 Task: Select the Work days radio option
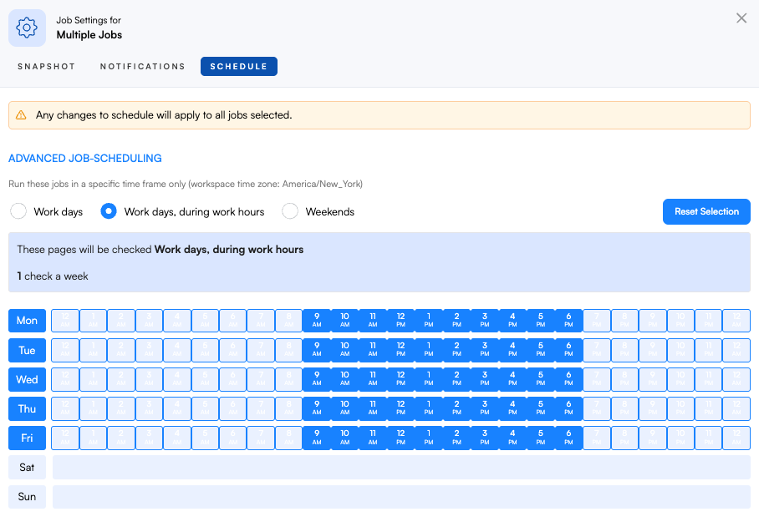click(x=18, y=211)
